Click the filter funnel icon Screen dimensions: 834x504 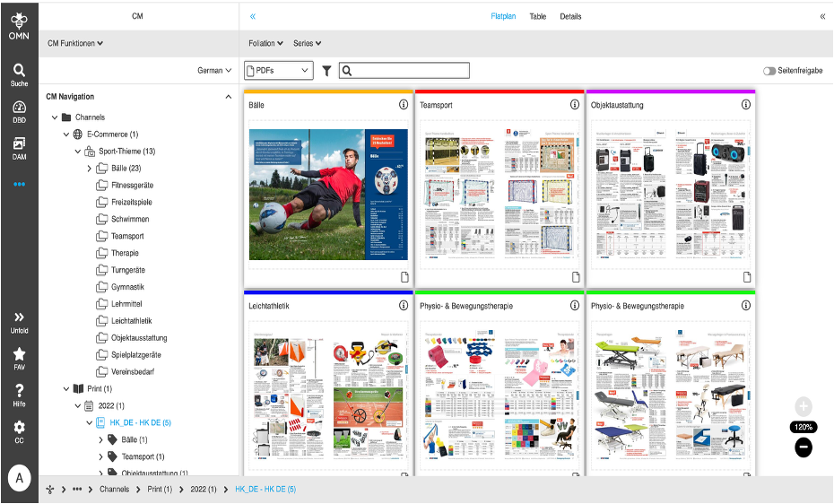pyautogui.click(x=326, y=71)
